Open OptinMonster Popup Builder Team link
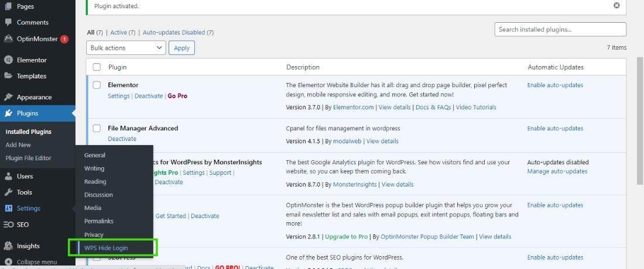The height and width of the screenshot is (269, 644). [x=427, y=237]
